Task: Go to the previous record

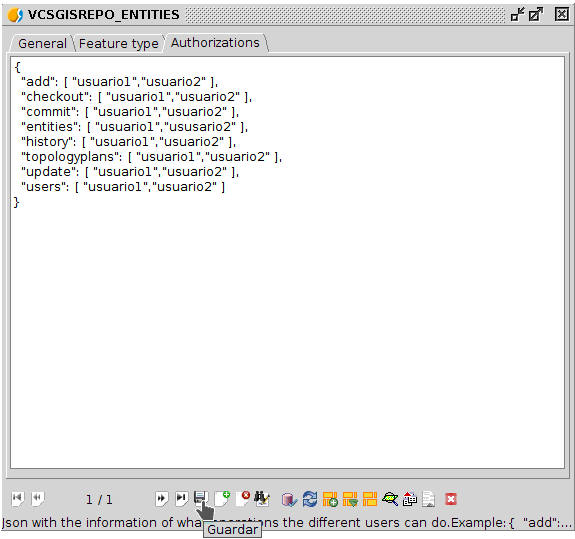Action: [x=37, y=499]
